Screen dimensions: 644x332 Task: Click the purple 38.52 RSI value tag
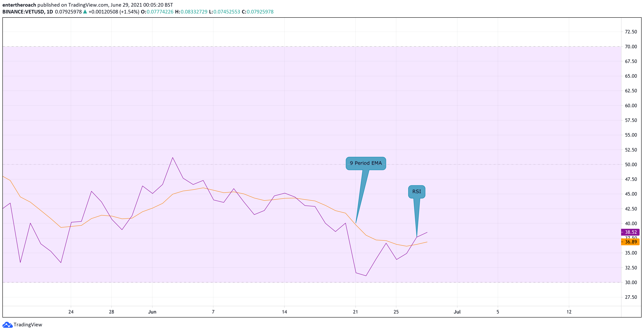tap(630, 232)
